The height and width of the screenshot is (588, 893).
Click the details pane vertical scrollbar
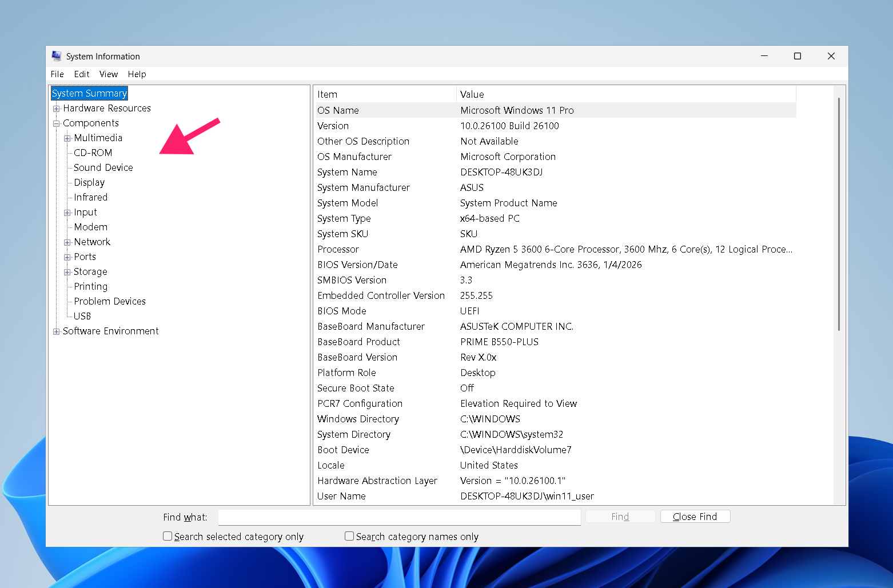click(839, 214)
